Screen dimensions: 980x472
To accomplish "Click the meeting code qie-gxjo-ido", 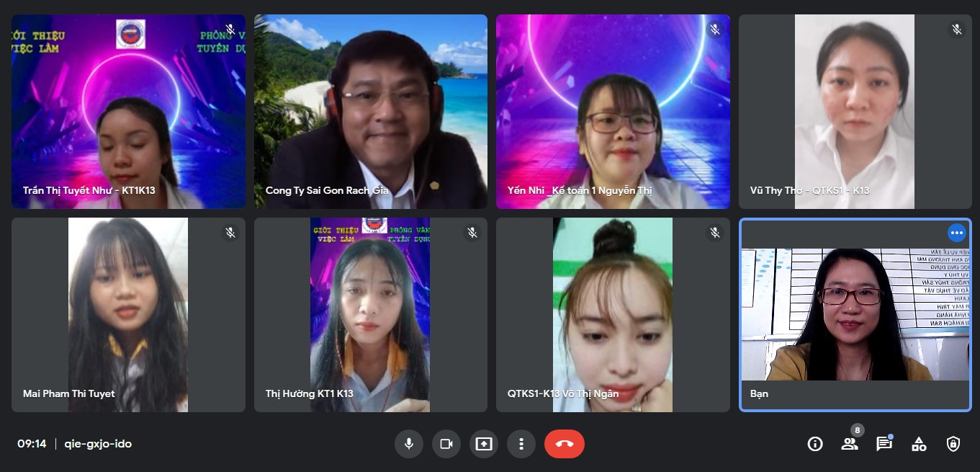I will click(x=98, y=444).
